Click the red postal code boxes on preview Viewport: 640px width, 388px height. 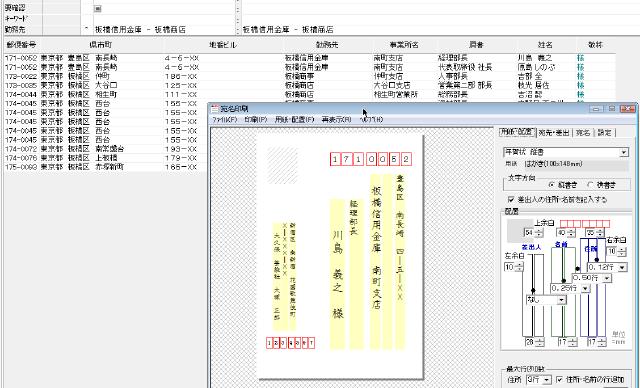tap(371, 159)
